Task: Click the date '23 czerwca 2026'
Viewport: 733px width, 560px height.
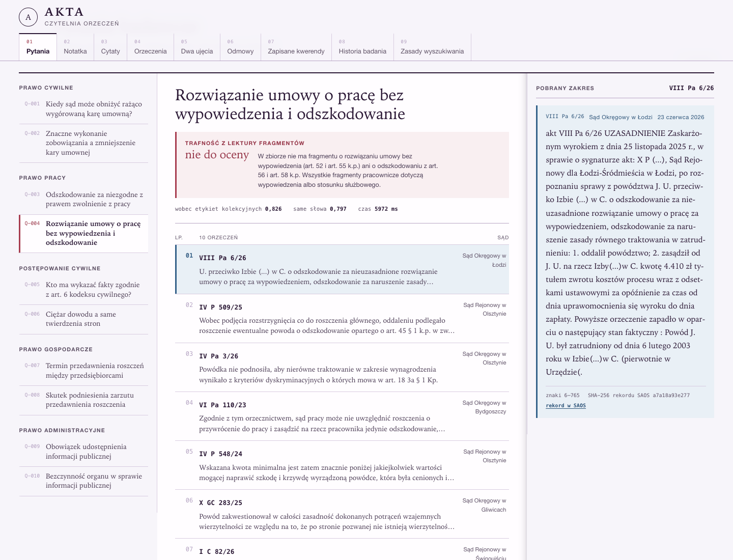Action: pos(681,117)
